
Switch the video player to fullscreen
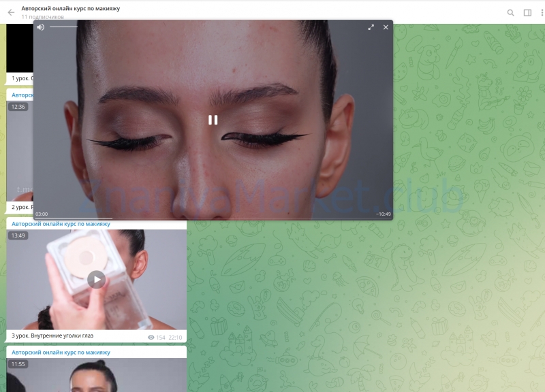371,27
